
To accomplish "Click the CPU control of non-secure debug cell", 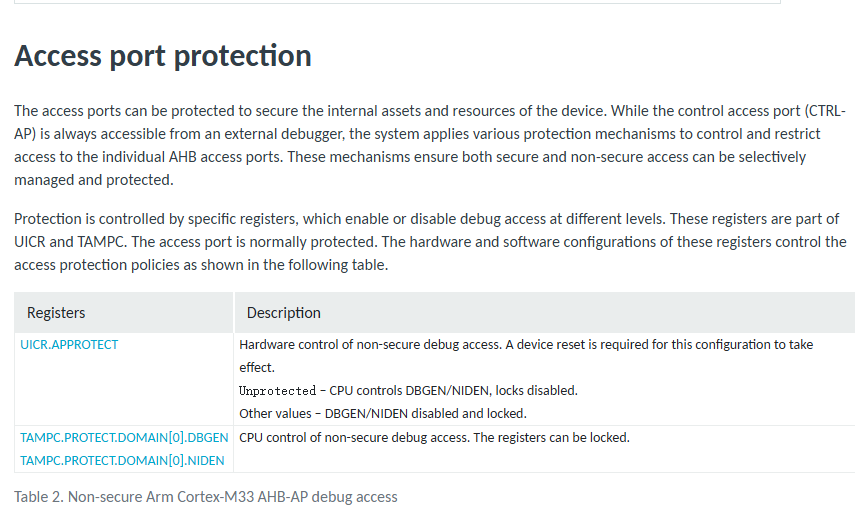I will [434, 437].
